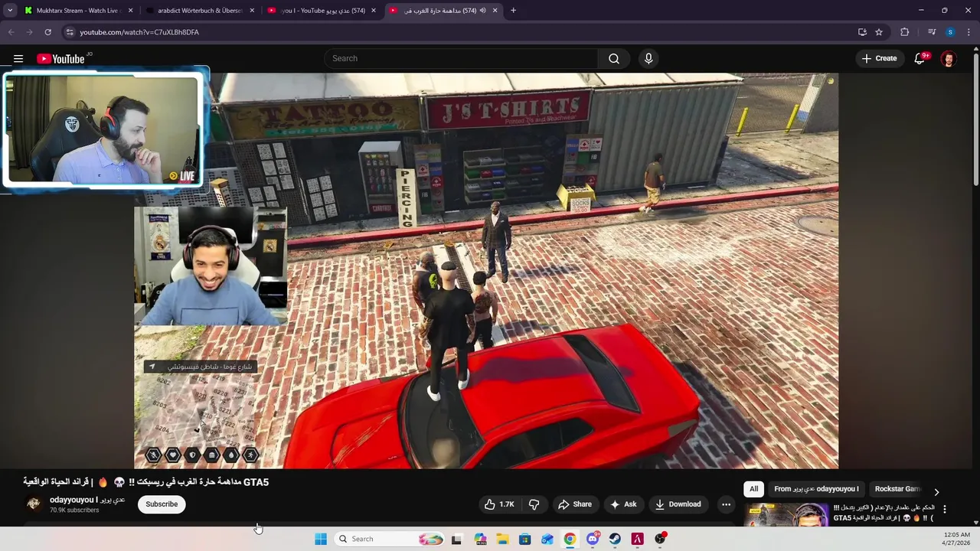980x551 pixels.
Task: Open File Explorer from the taskbar
Action: (x=502, y=539)
